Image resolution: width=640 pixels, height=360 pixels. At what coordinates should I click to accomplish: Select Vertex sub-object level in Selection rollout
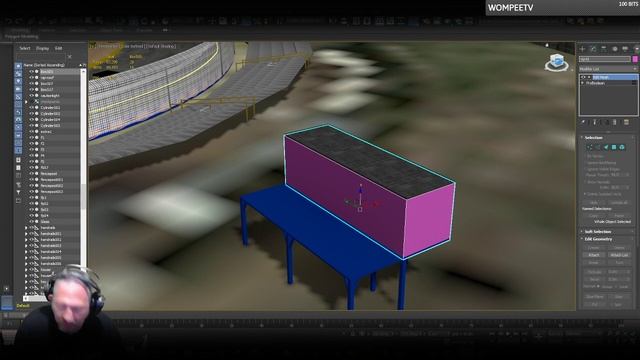coord(589,147)
